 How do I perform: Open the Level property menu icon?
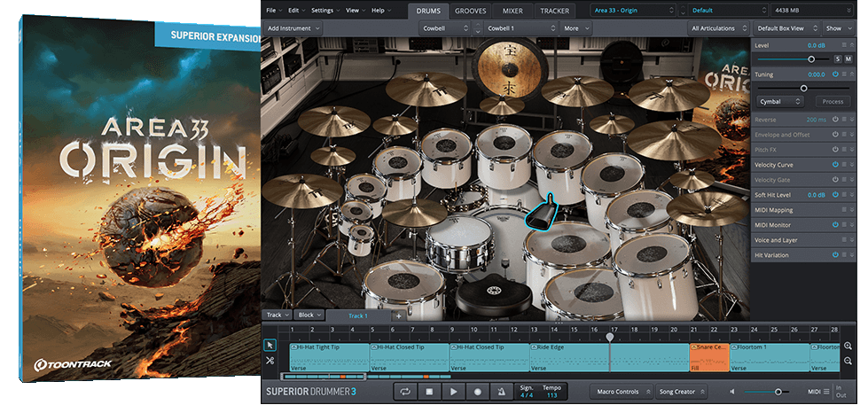(x=844, y=45)
